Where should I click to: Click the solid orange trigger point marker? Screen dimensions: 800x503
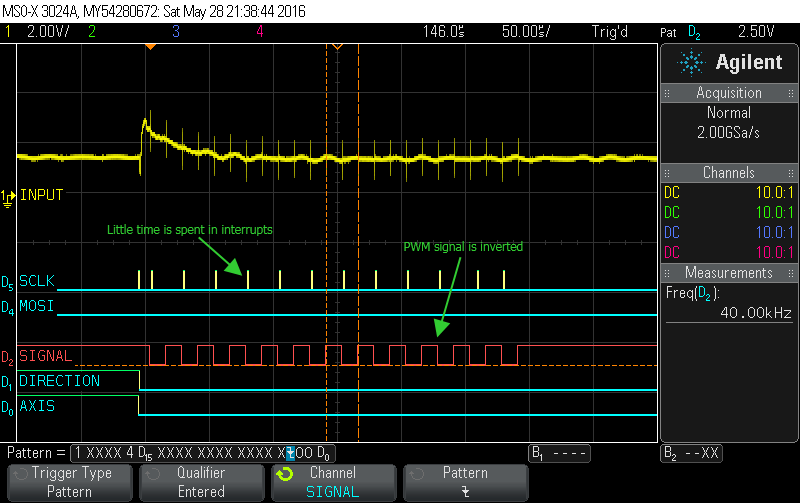coord(149,46)
